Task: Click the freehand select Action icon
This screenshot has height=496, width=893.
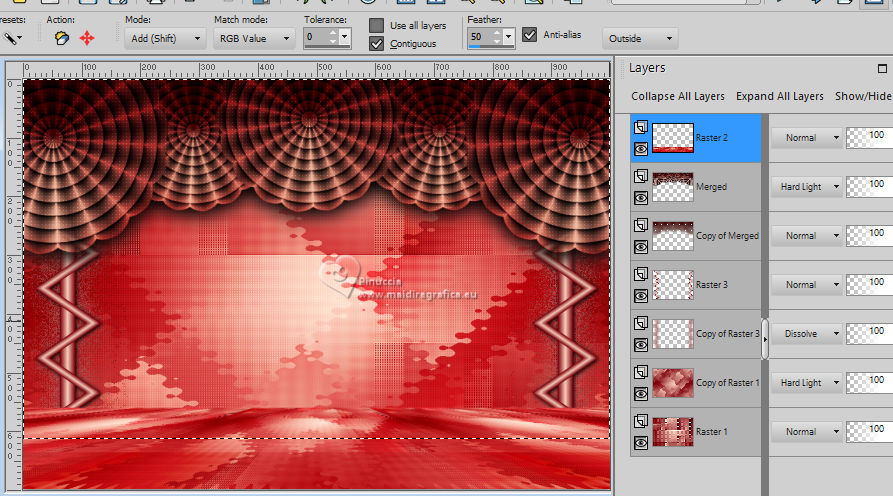Action: tap(62, 38)
